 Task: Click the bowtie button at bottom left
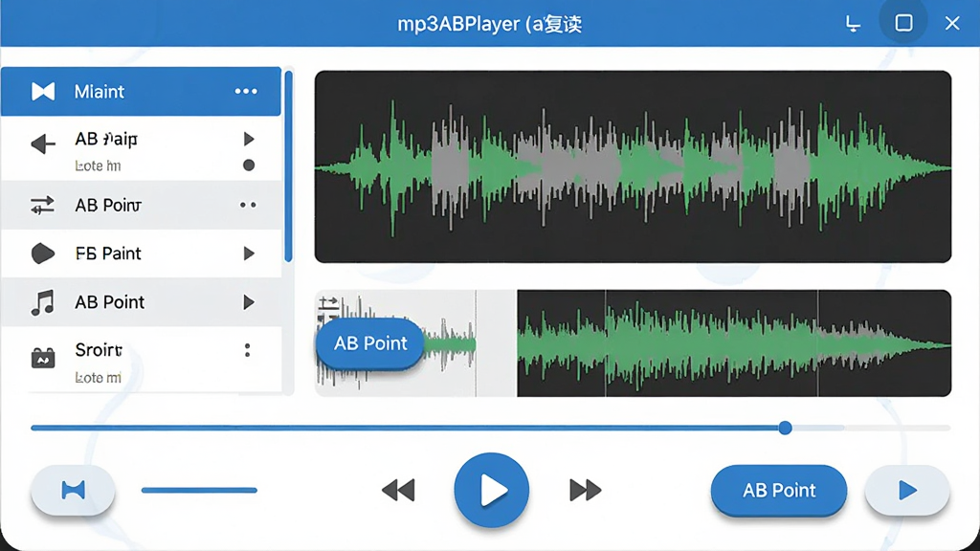(73, 491)
